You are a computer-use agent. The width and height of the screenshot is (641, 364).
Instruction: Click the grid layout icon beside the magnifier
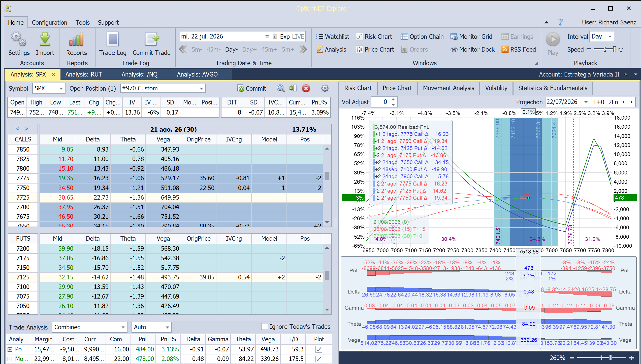pyautogui.click(x=293, y=88)
